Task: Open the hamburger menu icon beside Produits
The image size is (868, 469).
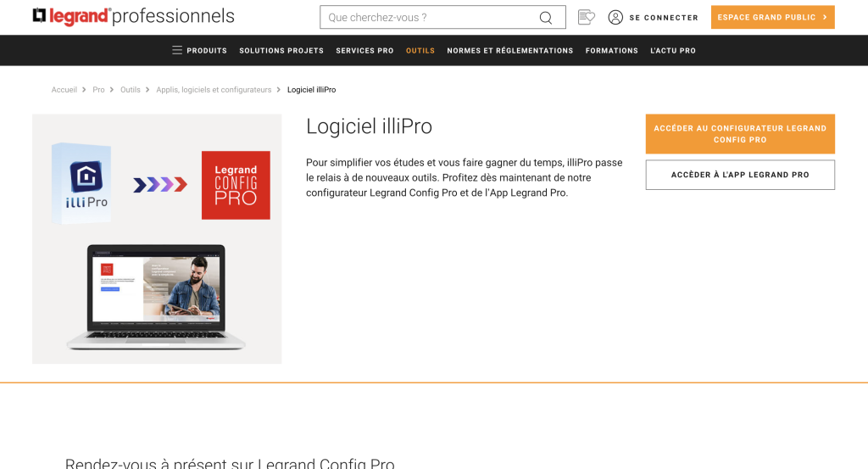Action: [x=177, y=50]
